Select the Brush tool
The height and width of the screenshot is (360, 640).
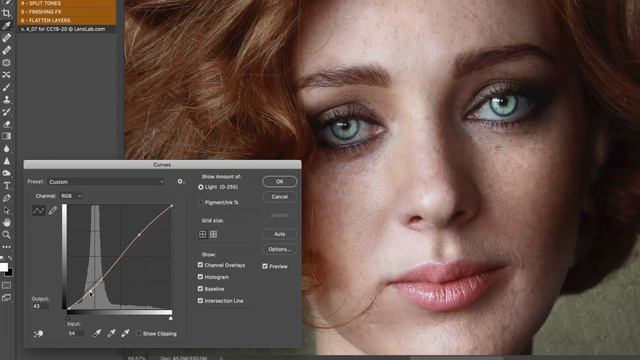pyautogui.click(x=6, y=87)
